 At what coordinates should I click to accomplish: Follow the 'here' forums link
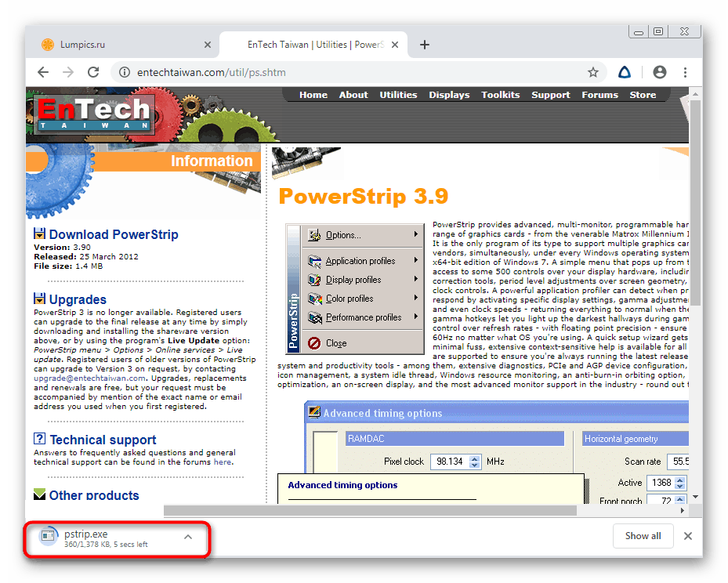click(x=223, y=462)
